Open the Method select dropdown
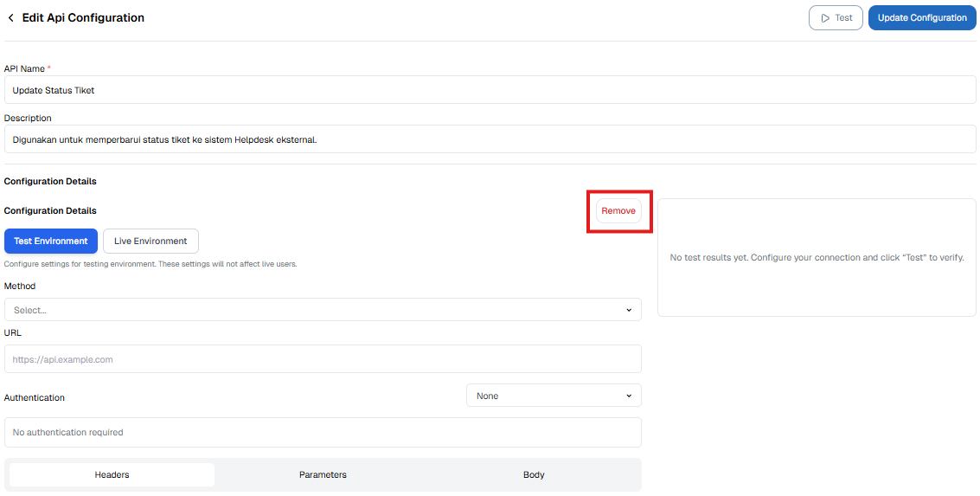The image size is (980, 496). (323, 310)
